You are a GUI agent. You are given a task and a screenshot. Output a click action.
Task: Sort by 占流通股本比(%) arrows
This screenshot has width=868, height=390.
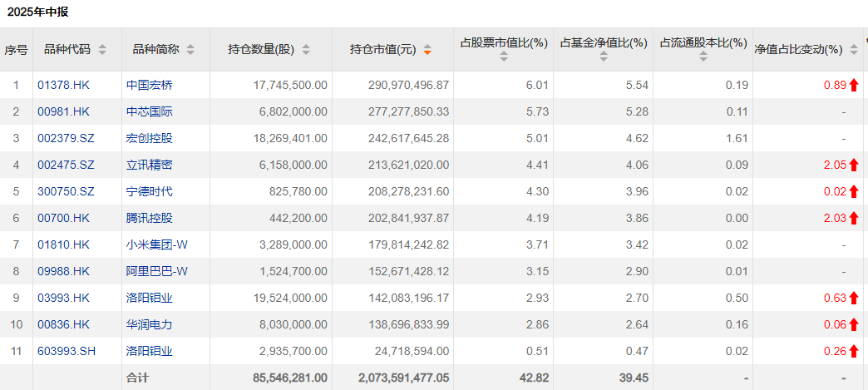click(703, 57)
